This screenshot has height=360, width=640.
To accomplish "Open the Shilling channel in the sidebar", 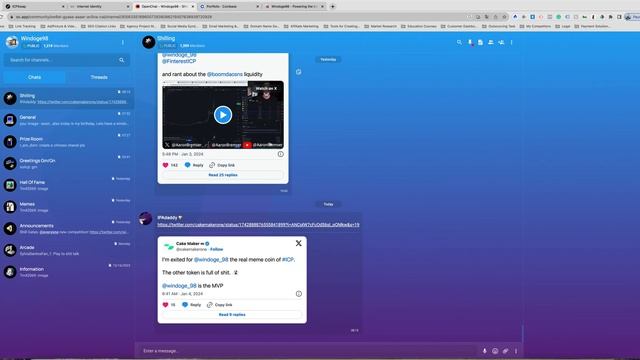I will [67, 98].
